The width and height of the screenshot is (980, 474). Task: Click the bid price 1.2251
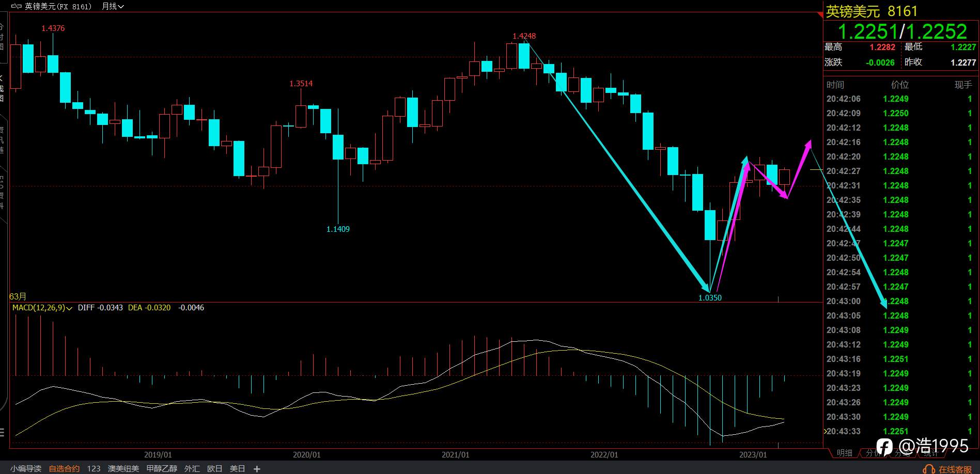click(867, 32)
